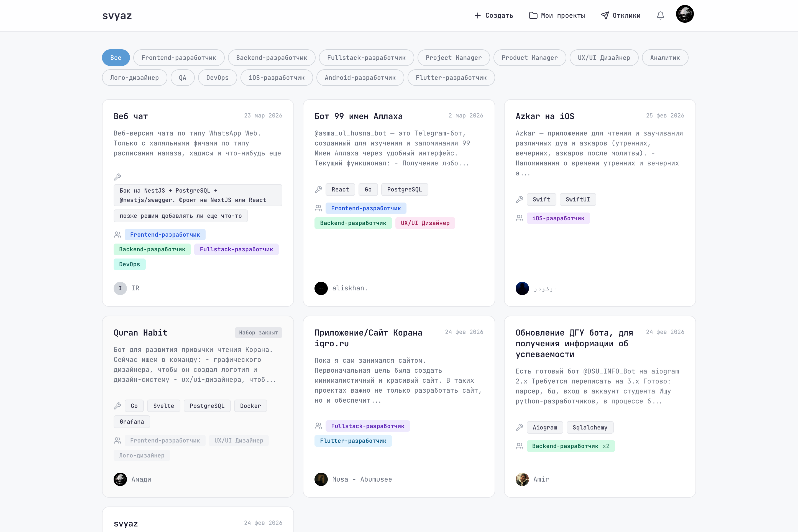Filter by QA chip
The width and height of the screenshot is (798, 532).
(x=183, y=78)
